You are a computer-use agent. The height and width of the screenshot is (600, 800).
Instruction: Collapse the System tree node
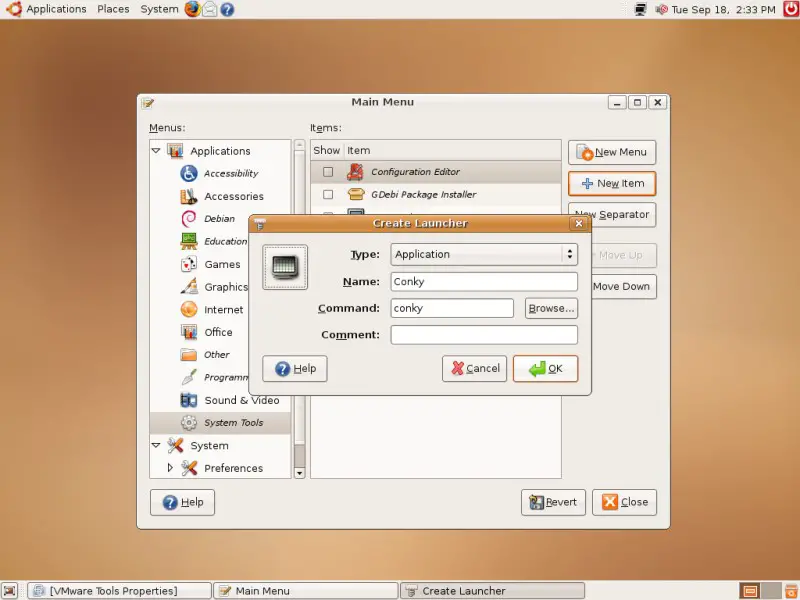[x=156, y=445]
